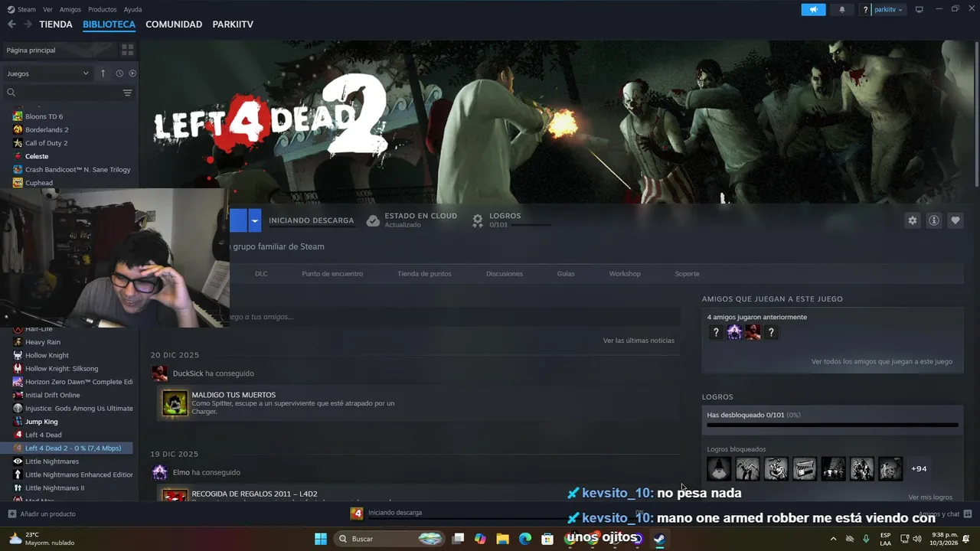Viewport: 980px width, 551px height.
Task: Open the Workshop tab
Action: (x=625, y=273)
